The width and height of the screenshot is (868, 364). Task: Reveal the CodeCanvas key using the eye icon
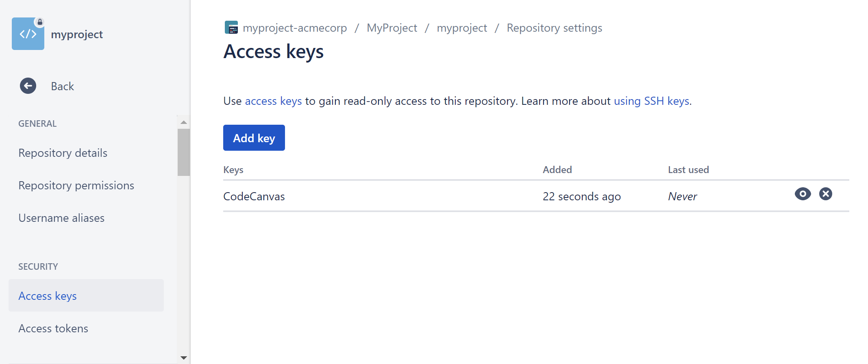coord(802,194)
